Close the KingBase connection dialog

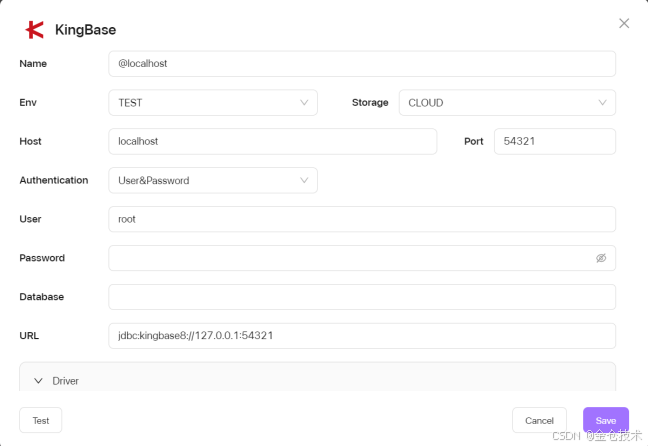click(624, 23)
